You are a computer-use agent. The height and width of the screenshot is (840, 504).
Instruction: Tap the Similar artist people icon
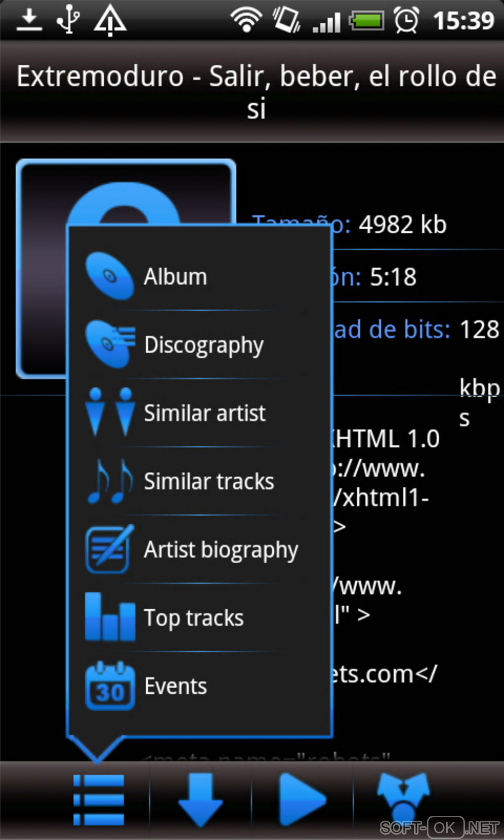(x=110, y=412)
